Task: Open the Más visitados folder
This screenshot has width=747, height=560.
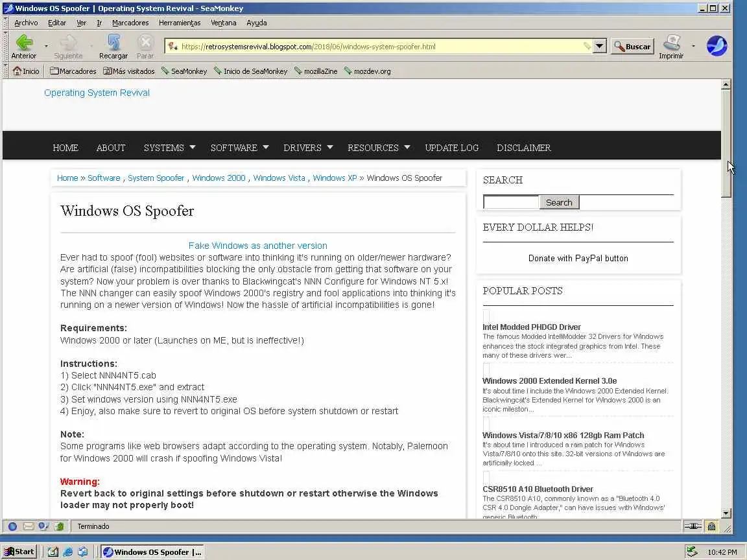Action: click(129, 71)
